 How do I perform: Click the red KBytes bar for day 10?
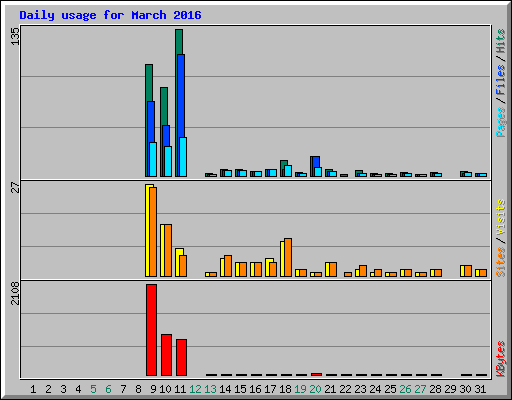166,355
